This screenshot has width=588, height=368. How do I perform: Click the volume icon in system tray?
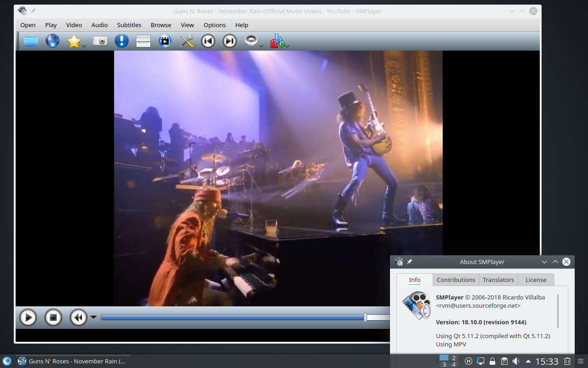[516, 361]
